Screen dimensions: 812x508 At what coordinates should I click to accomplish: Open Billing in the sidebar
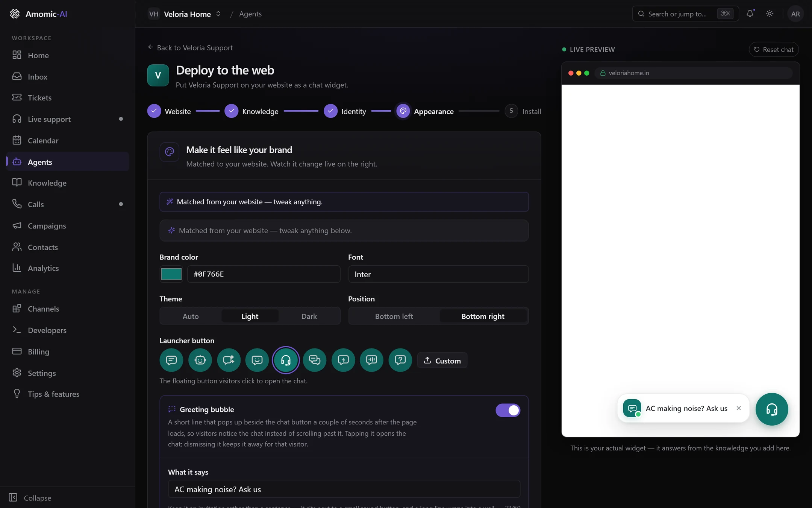tap(68, 351)
